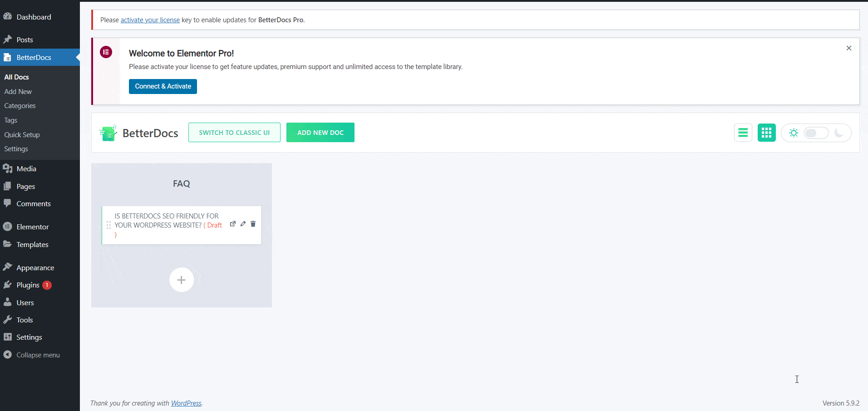Go to Quick Setup in the sidebar

pyautogui.click(x=22, y=134)
